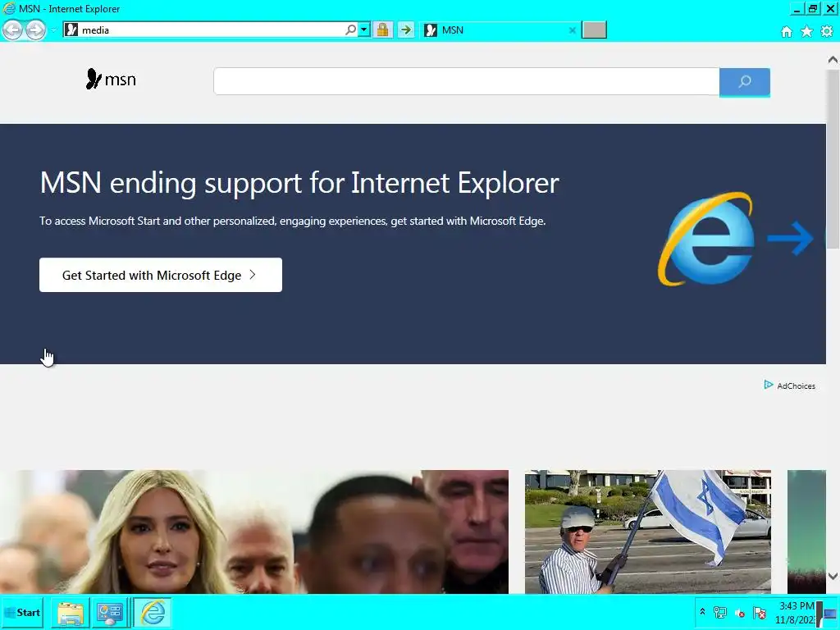The height and width of the screenshot is (630, 840).
Task: Click the network status tray icon
Action: [720, 612]
